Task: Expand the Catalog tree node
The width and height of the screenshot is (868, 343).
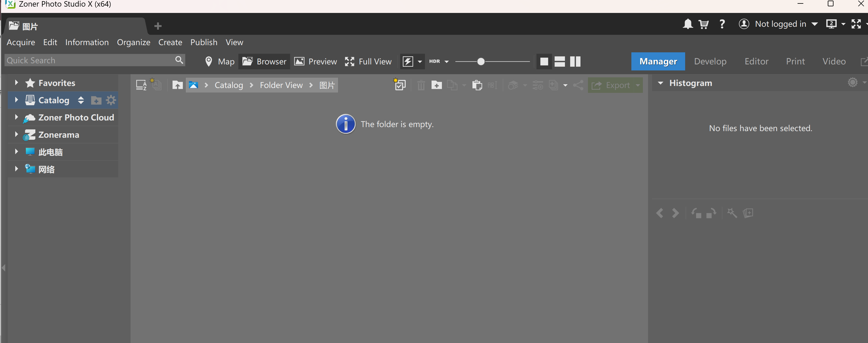Action: [16, 99]
